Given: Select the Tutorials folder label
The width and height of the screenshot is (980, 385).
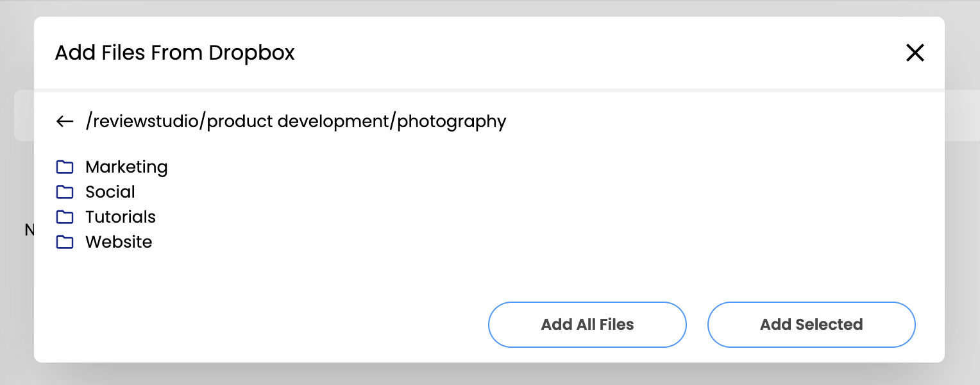Looking at the screenshot, I should (x=121, y=217).
